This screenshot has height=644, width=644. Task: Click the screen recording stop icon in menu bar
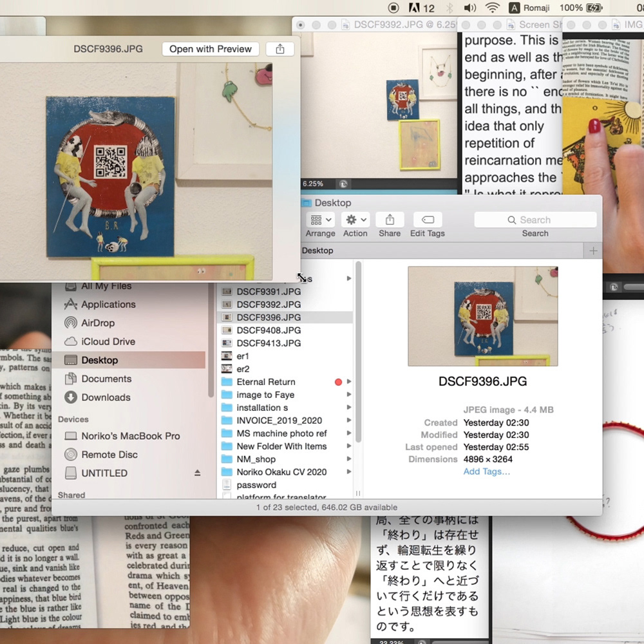click(393, 7)
